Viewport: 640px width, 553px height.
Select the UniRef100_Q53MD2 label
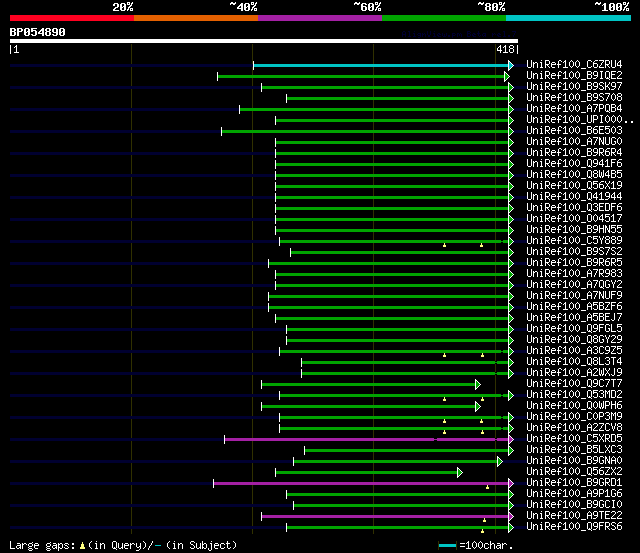[x=574, y=395]
